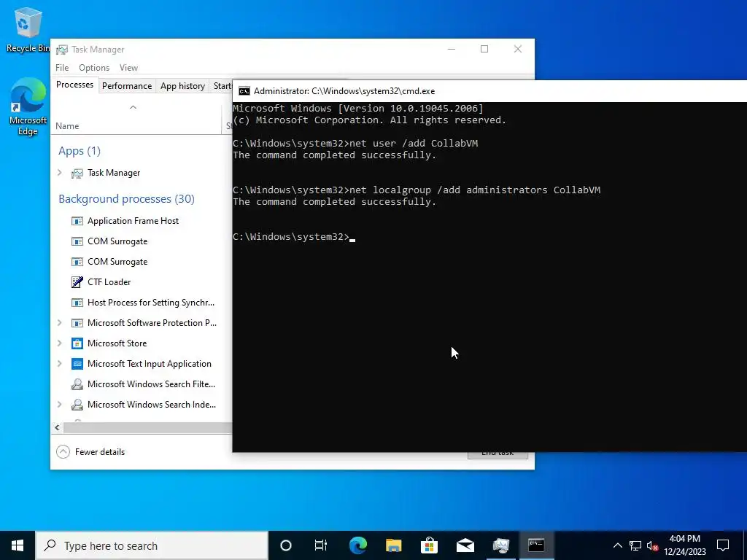Open the notification center icon

723,545
